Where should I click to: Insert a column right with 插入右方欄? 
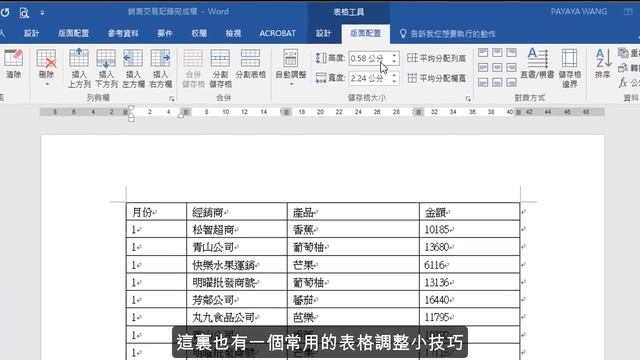160,68
